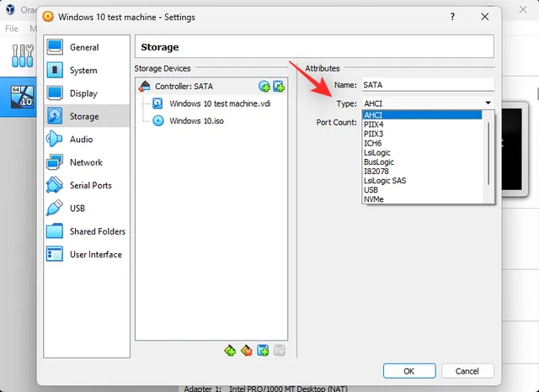Click the add hard disk icon on SATA controller

(279, 86)
